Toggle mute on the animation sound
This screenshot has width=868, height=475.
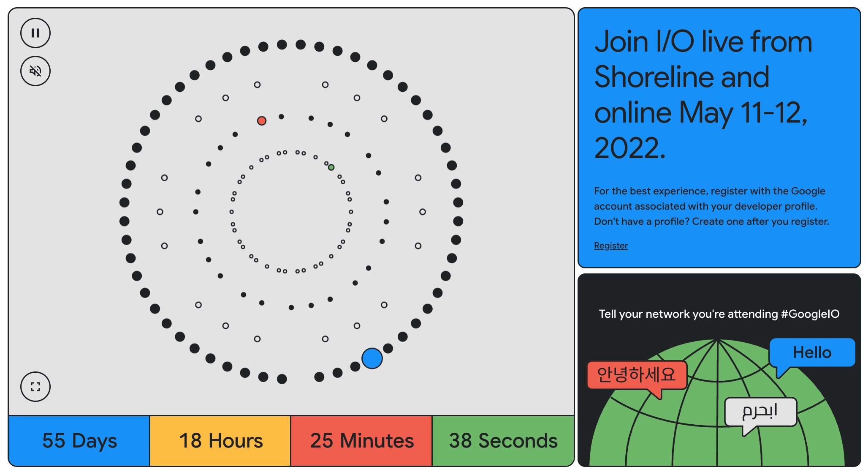36,71
